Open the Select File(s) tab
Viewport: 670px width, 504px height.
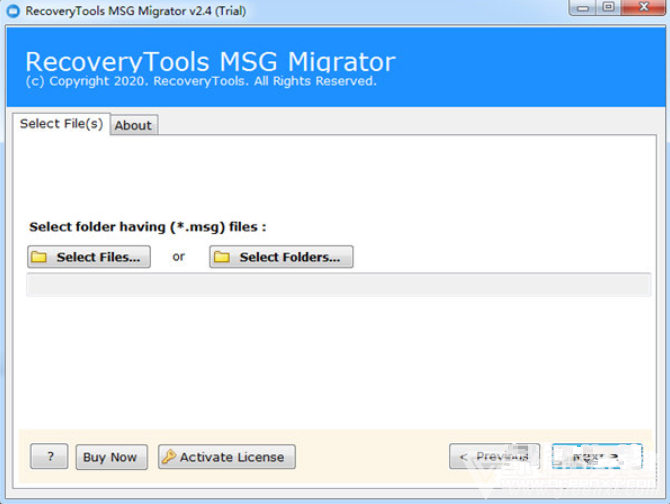[62, 124]
